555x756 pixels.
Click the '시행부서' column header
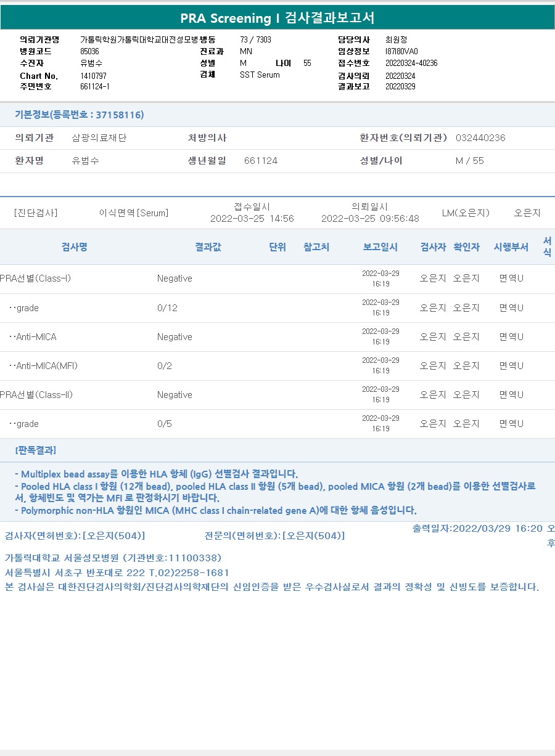point(511,246)
